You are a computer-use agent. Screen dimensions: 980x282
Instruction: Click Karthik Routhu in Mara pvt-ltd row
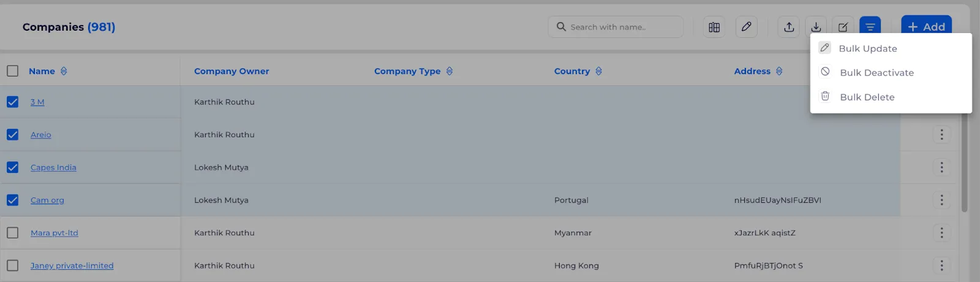point(224,233)
